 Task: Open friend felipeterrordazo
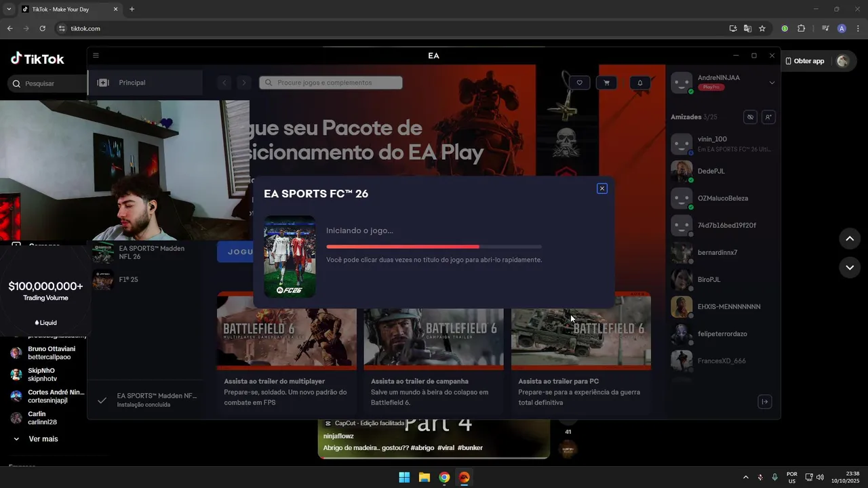point(723,333)
